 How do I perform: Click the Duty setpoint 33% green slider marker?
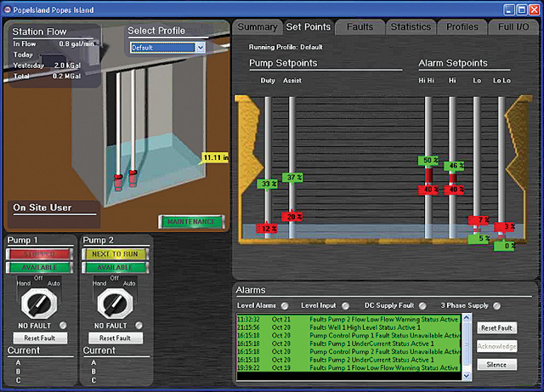click(269, 184)
